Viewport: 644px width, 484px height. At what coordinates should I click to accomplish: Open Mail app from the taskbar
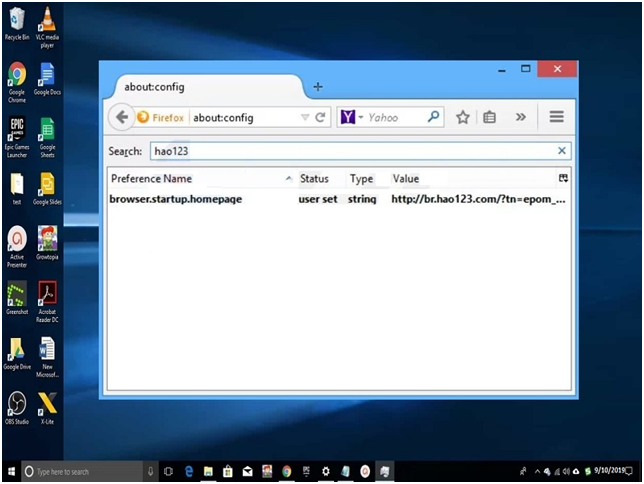247,472
